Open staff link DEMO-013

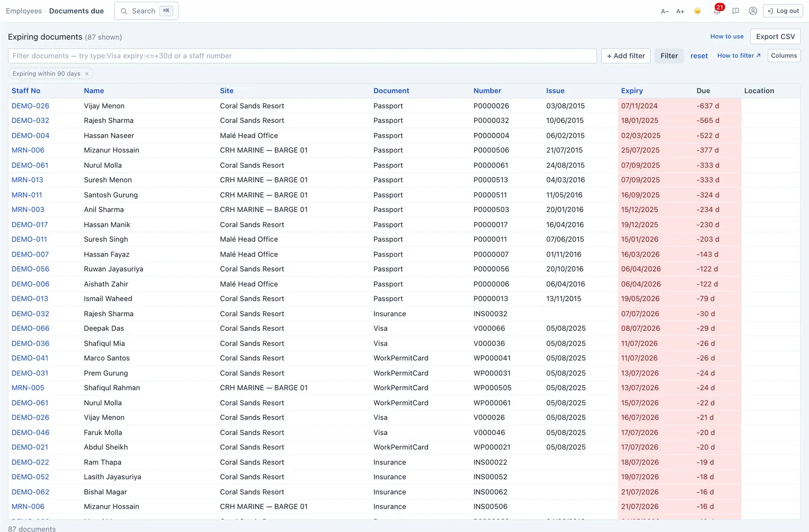pyautogui.click(x=30, y=299)
